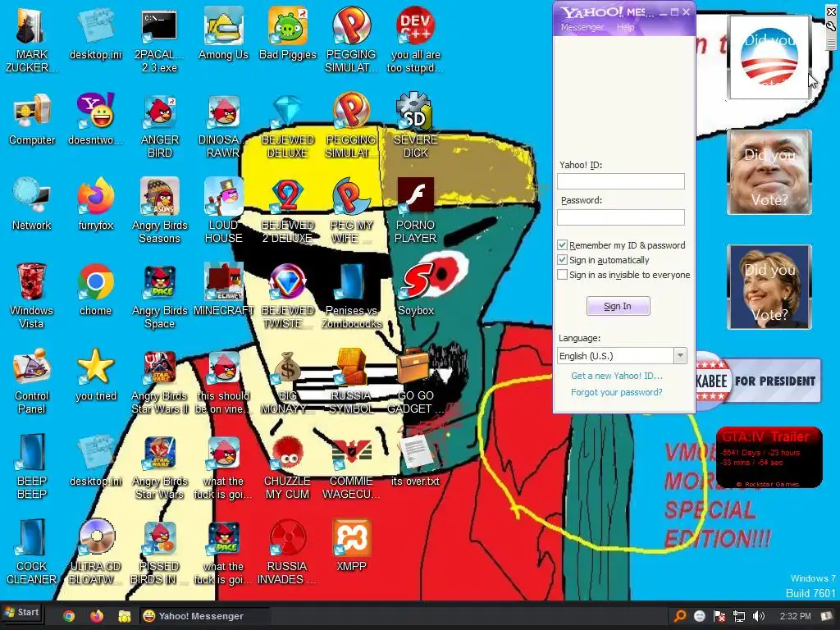Open the Network desktop icon
The height and width of the screenshot is (630, 840).
pyautogui.click(x=31, y=203)
